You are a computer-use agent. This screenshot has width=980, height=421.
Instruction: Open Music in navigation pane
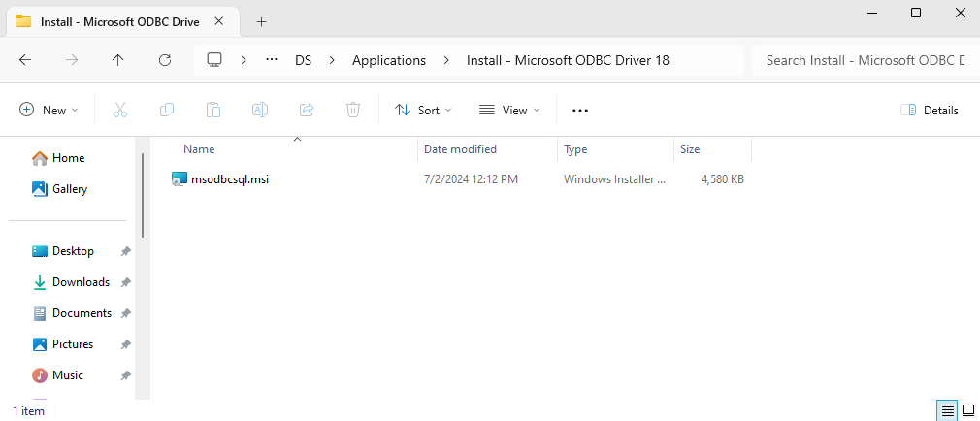click(57, 375)
